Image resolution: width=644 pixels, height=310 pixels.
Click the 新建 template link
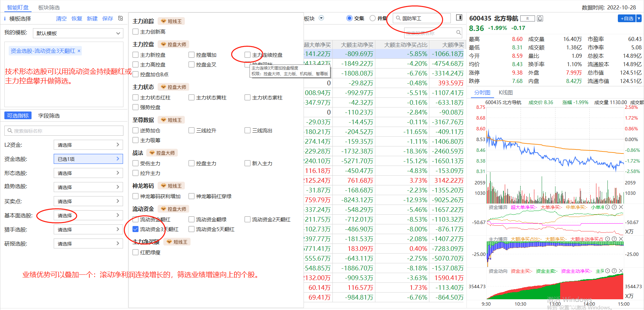pyautogui.click(x=92, y=18)
